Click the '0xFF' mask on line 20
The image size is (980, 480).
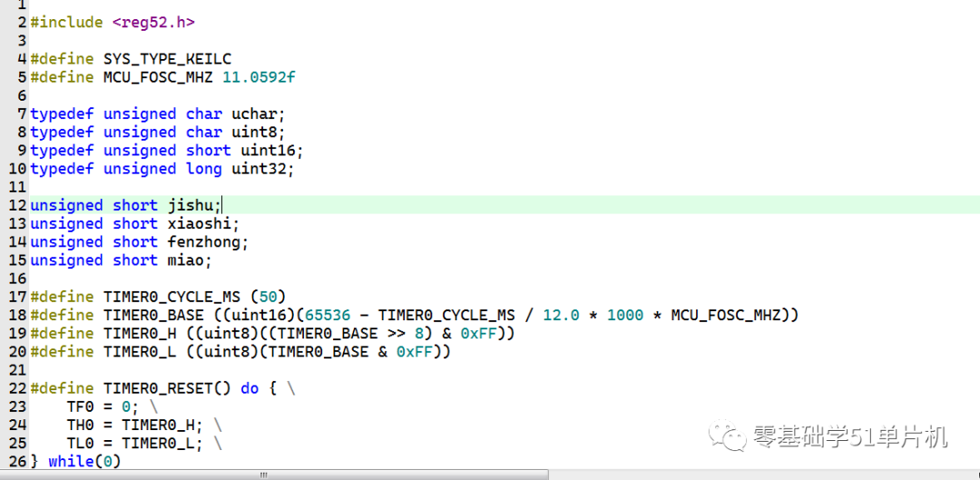click(415, 352)
